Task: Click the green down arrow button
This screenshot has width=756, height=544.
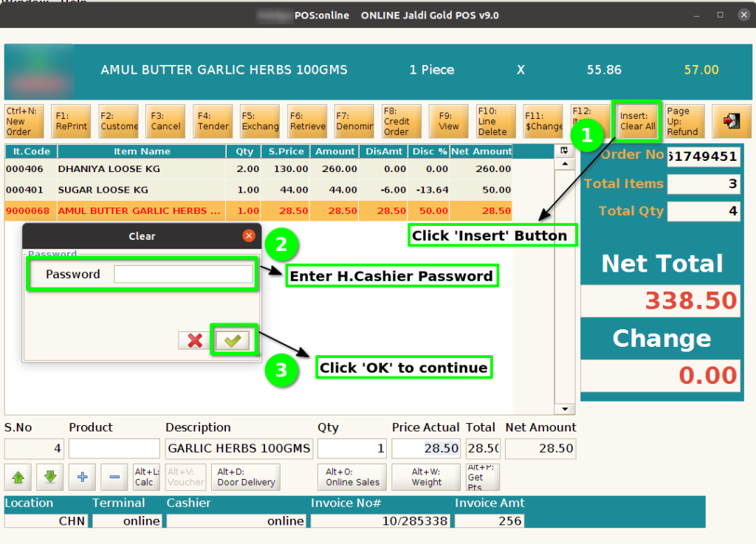Action: point(50,477)
